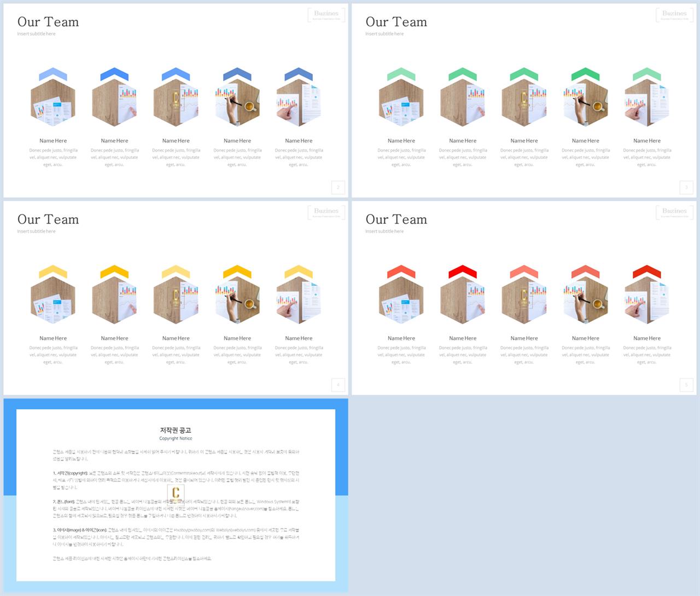
Task: Click 'Our Team' title on yellow chevron slide
Action: point(48,219)
